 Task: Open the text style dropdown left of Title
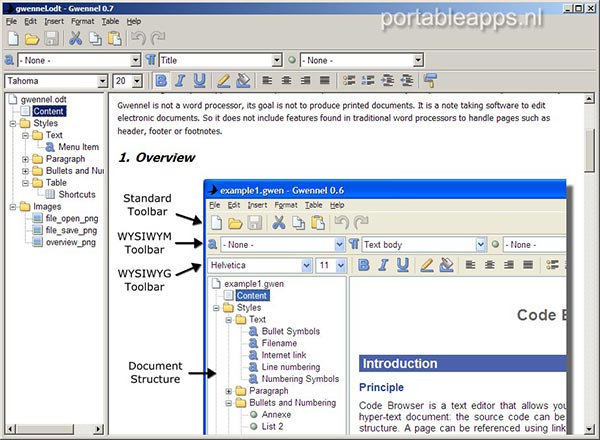[135, 60]
